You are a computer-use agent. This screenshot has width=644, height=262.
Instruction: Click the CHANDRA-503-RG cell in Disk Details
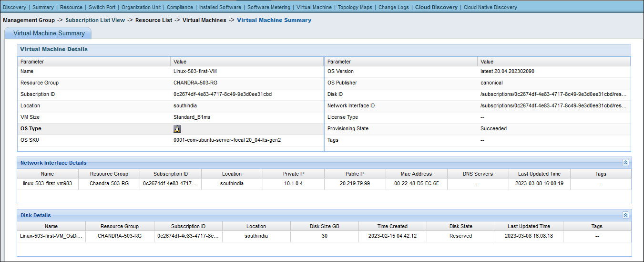point(120,236)
